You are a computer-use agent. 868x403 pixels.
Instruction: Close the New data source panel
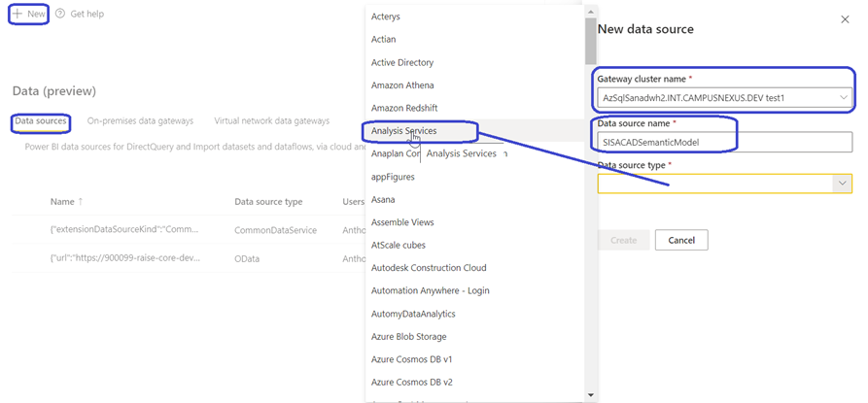(844, 18)
